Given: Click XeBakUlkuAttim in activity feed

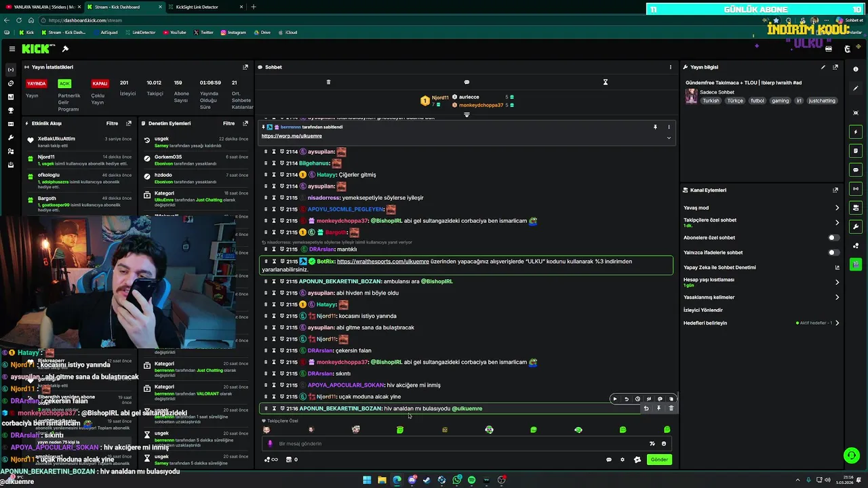Looking at the screenshot, I should [x=56, y=139].
